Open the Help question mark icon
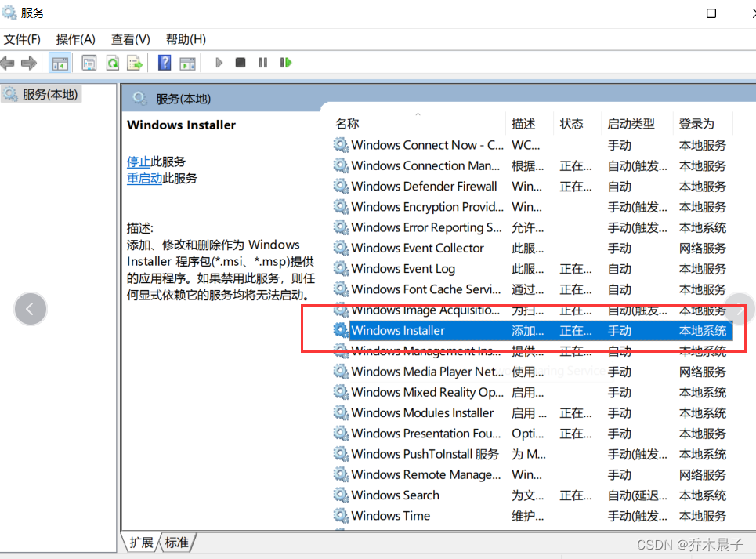This screenshot has height=559, width=756. (x=165, y=63)
